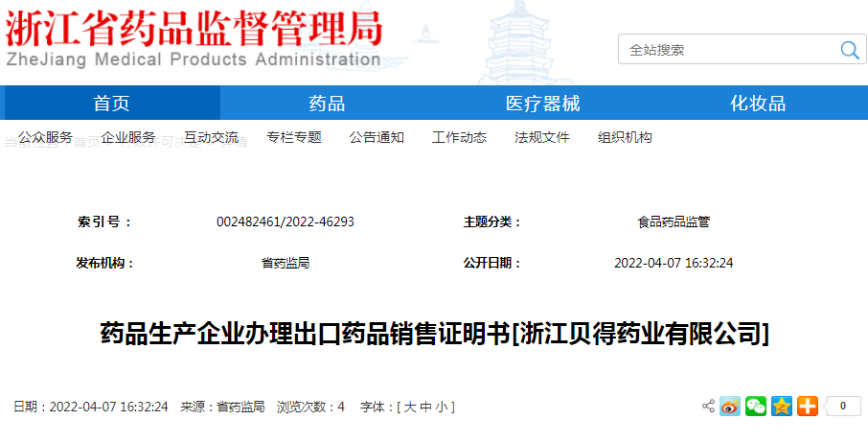Viewport: 868px width, 443px height.
Task: Open the 首页 main navigation tab
Action: pyautogui.click(x=111, y=103)
